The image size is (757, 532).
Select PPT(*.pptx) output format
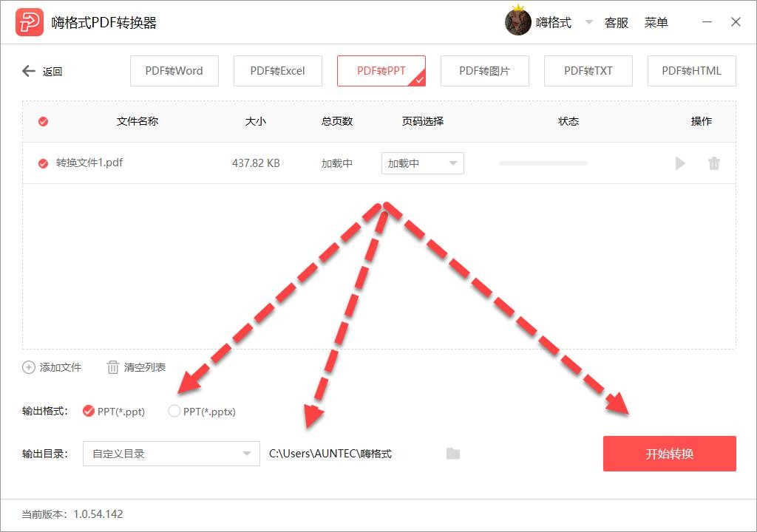tap(174, 411)
